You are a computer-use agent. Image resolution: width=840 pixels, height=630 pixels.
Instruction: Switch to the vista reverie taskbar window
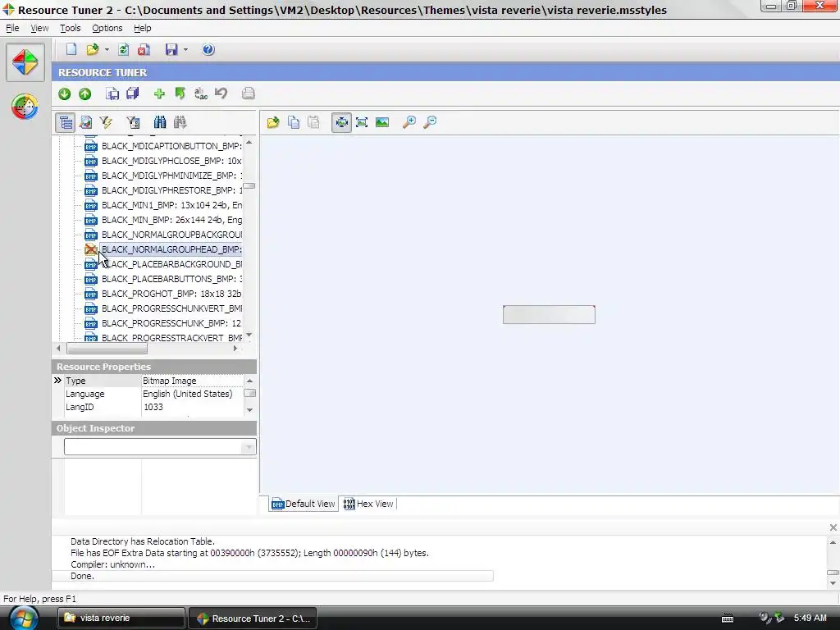(x=121, y=618)
